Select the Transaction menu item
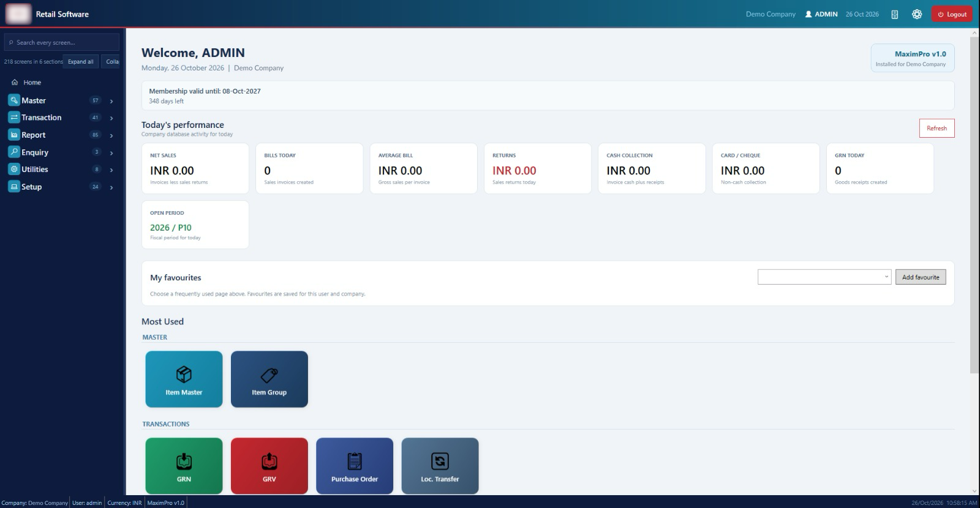 click(61, 118)
